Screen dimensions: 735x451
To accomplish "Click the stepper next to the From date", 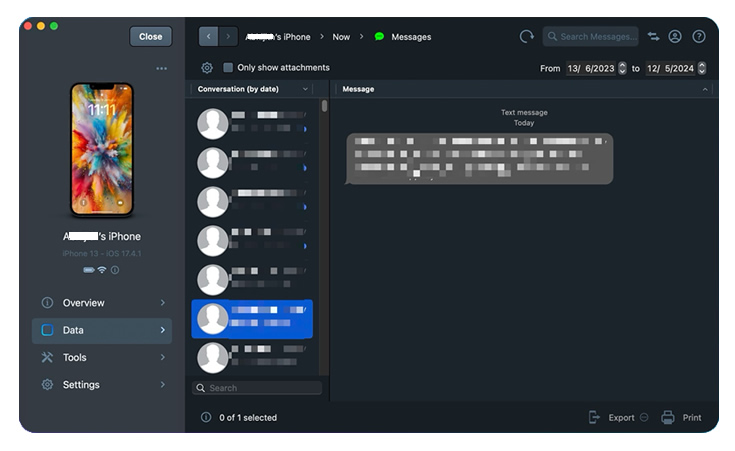I will 622,68.
